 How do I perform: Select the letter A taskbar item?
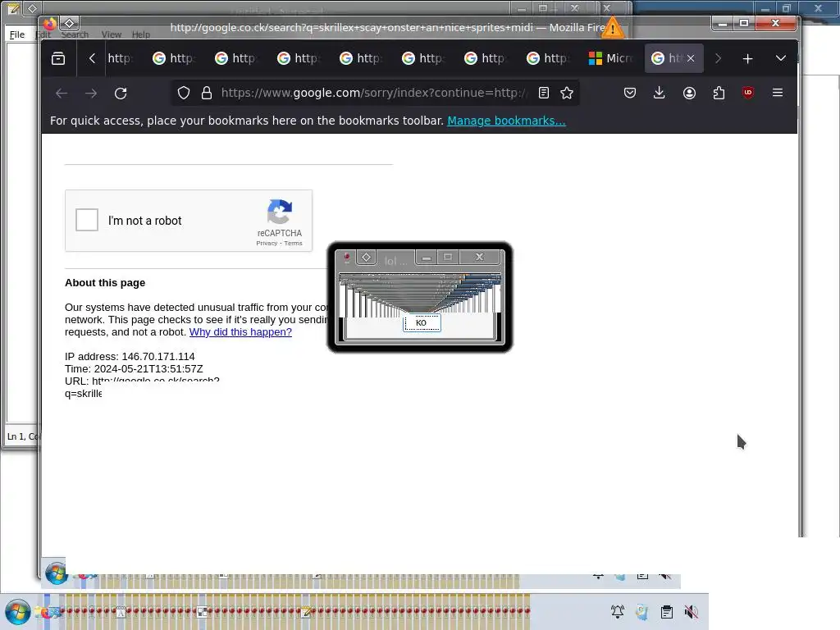click(121, 612)
